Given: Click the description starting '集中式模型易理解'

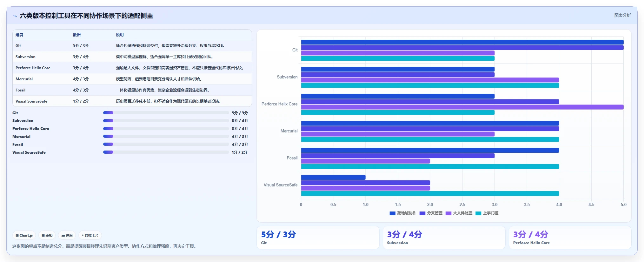Looking at the screenshot, I should [x=165, y=57].
